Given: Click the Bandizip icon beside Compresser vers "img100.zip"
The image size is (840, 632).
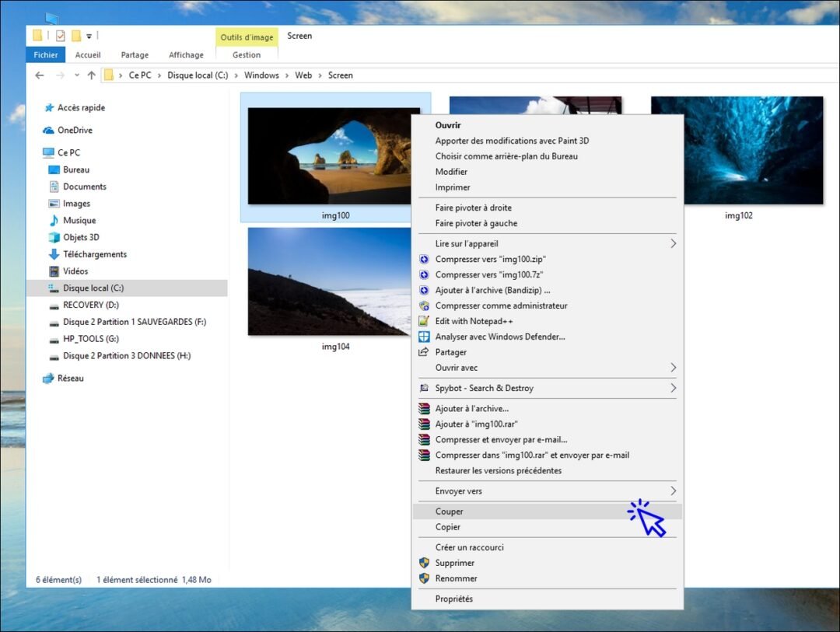Looking at the screenshot, I should pos(424,259).
